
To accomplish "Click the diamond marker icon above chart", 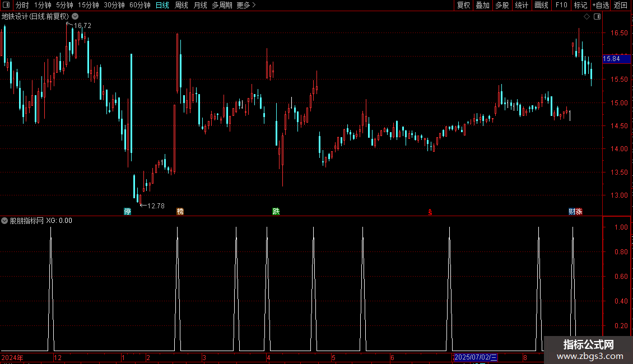I will pos(587,17).
